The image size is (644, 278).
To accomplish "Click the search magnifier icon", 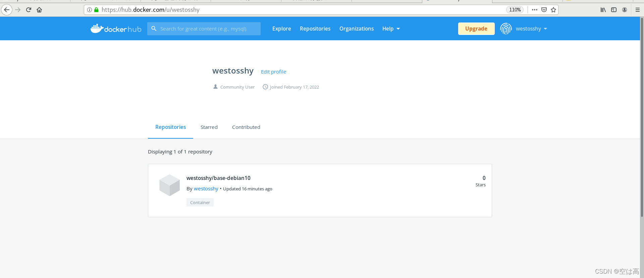I will pyautogui.click(x=154, y=29).
